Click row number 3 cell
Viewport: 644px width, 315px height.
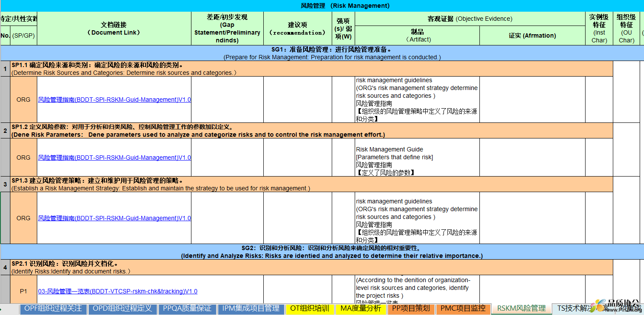(x=5, y=184)
